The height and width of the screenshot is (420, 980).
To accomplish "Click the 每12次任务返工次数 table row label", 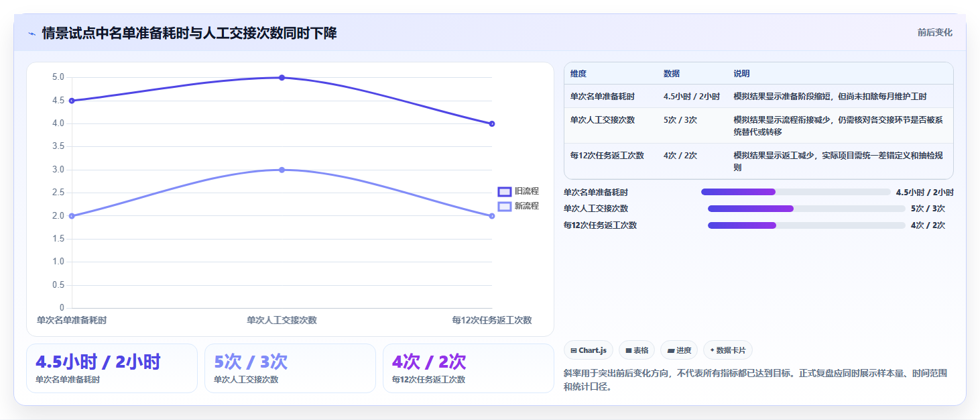I will [x=607, y=156].
